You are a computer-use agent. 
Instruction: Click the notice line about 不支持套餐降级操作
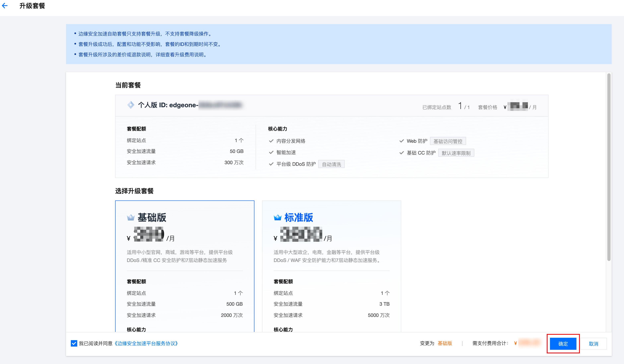click(x=146, y=34)
